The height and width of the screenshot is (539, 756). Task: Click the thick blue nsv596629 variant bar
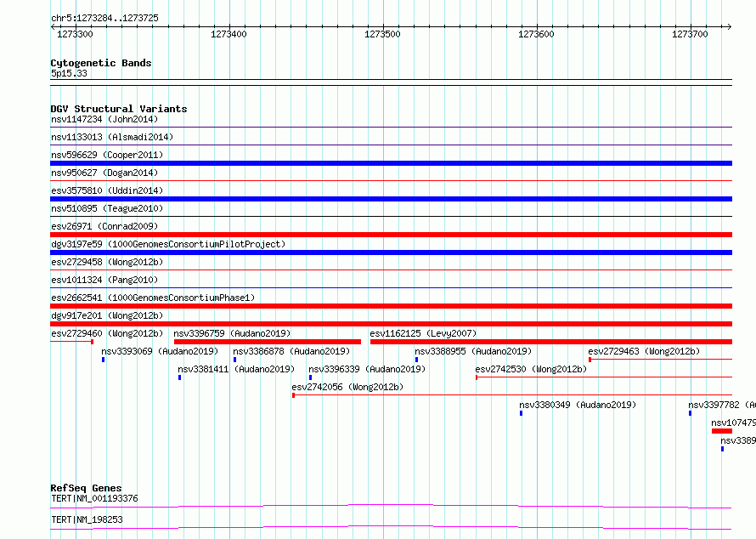[x=391, y=163]
